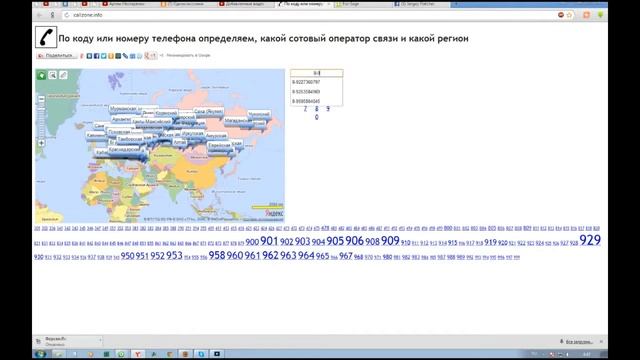Open code 905 link
The width and height of the screenshot is (640, 360).
[335, 241]
